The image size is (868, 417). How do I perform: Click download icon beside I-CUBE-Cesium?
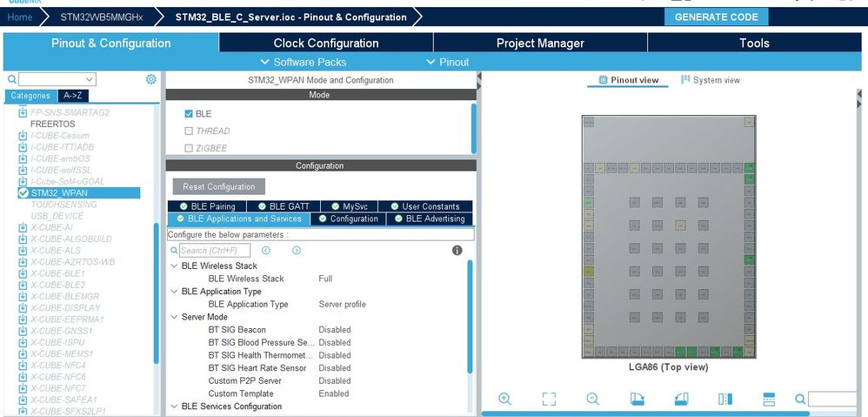[x=23, y=136]
